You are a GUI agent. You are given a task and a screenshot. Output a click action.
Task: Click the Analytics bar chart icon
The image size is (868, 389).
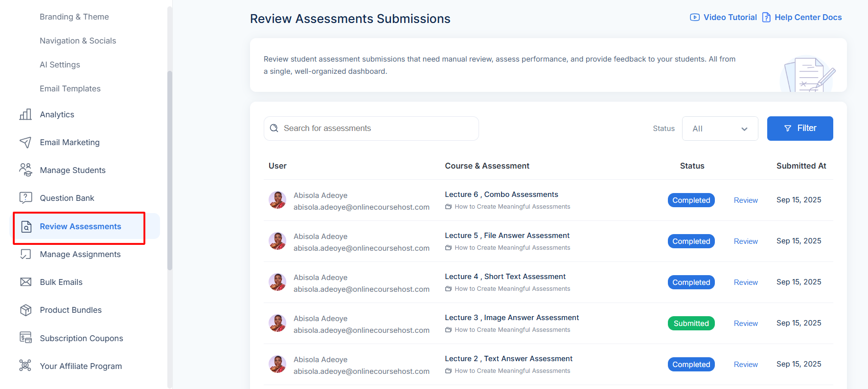tap(25, 114)
